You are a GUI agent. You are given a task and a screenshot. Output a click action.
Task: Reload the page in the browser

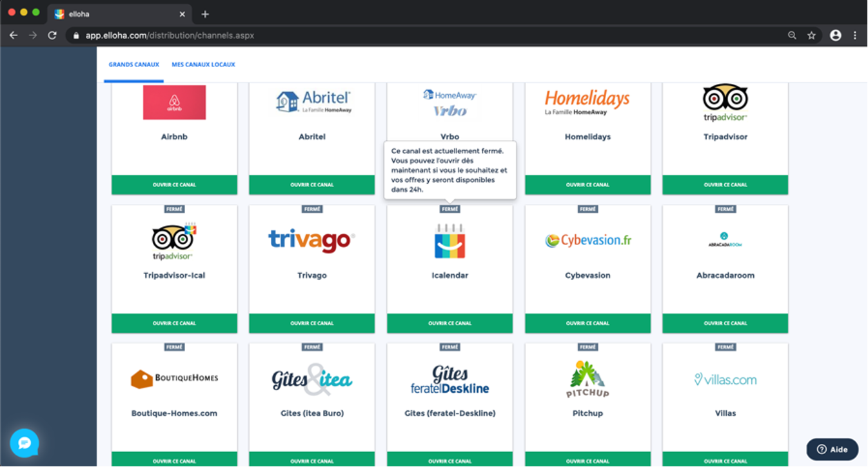coord(52,35)
